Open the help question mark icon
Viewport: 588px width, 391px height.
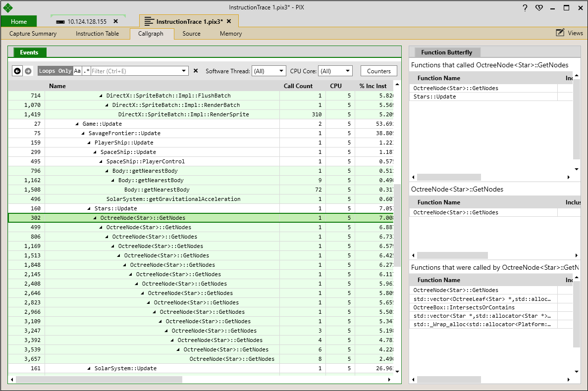coord(525,8)
